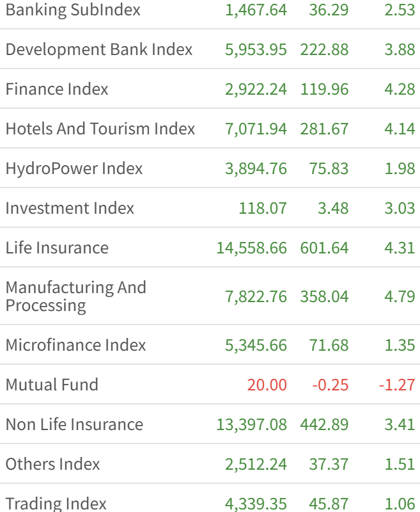This screenshot has height=512, width=420.
Task: Click Life Insurance value 14,558.66
Action: coord(251,248)
